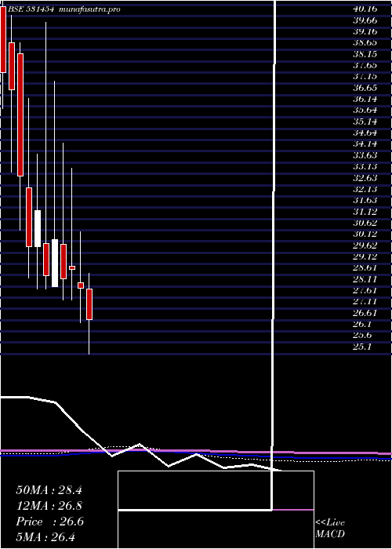Click the <<Live MACD label
Viewport: 392px width, 549px height.
pos(330,529)
